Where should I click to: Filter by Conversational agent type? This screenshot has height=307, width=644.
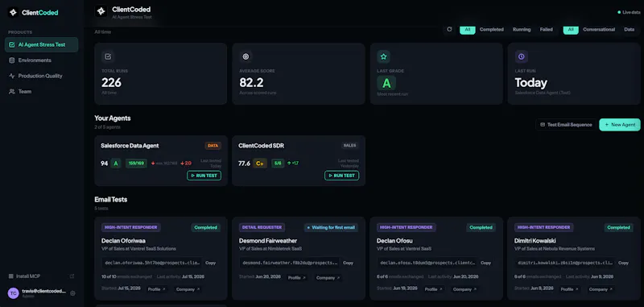[x=599, y=30]
